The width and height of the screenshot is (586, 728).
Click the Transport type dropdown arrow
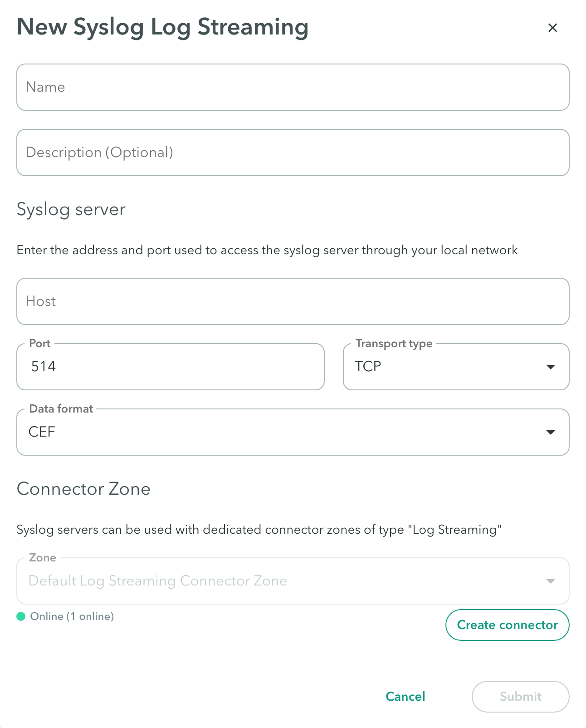[x=551, y=367]
